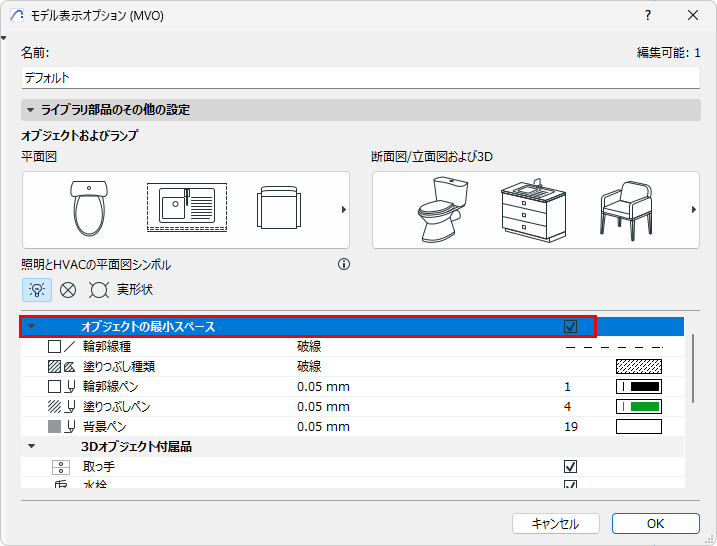Open info tooltip for HVAC floor plan symbols
The image size is (717, 546).
(344, 264)
